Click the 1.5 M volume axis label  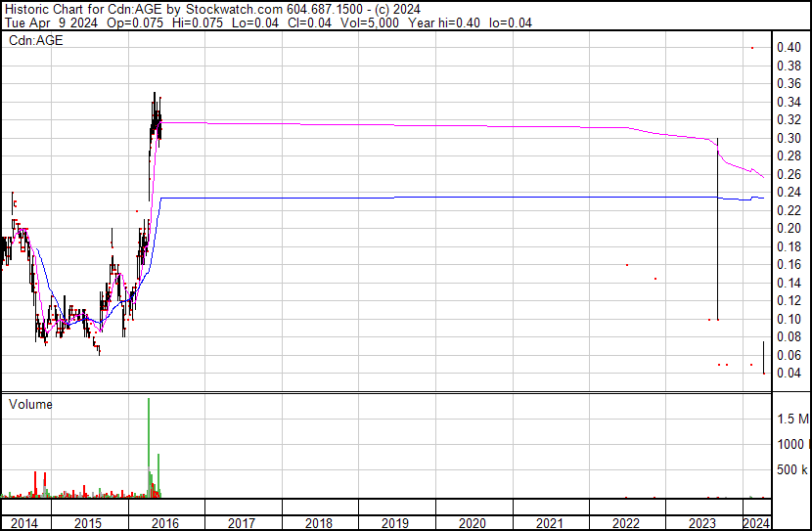[x=792, y=420]
